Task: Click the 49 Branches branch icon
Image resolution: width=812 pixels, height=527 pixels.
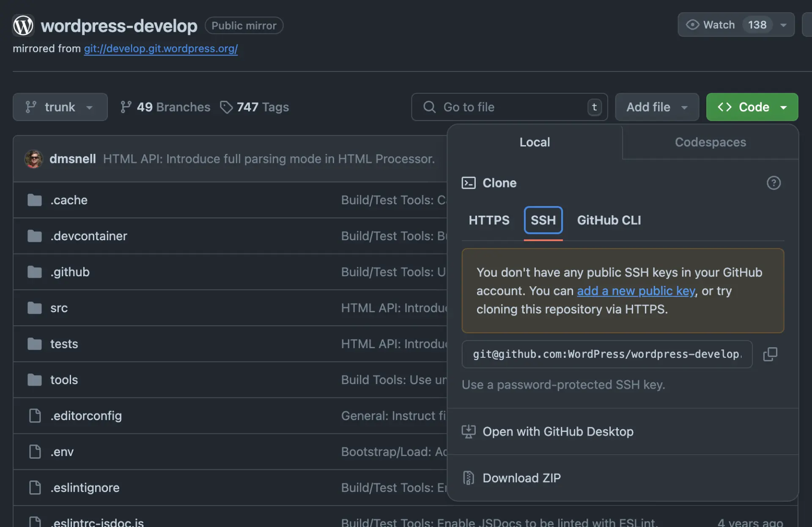Action: pyautogui.click(x=126, y=107)
